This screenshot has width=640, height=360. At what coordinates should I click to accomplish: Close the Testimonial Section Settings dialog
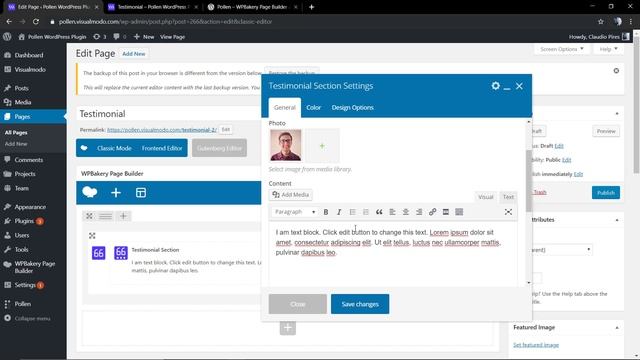519,86
